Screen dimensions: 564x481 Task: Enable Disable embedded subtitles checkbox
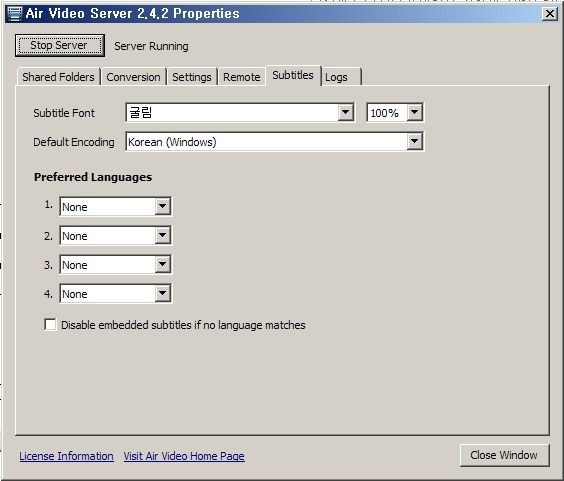click(50, 324)
